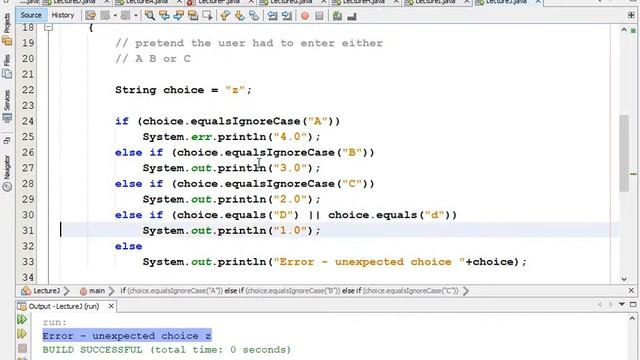Click Previous Bookmark icon
Viewport: 640px width, 360px height.
(x=225, y=16)
